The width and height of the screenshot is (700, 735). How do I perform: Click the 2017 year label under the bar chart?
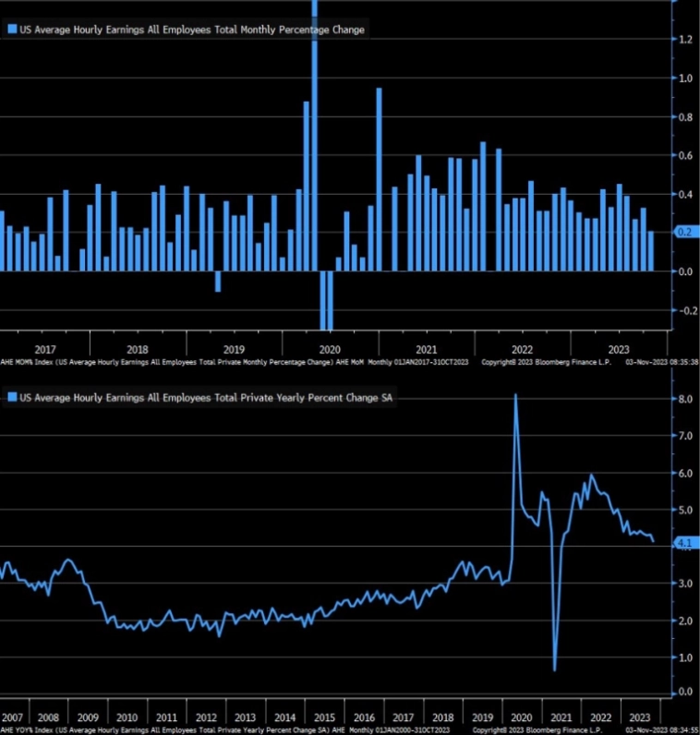pyautogui.click(x=45, y=350)
